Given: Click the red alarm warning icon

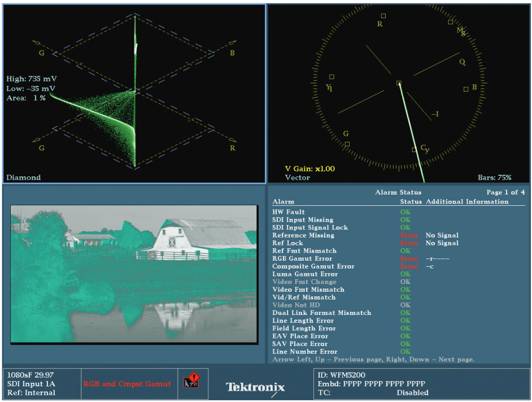Looking at the screenshot, I should pos(191,381).
